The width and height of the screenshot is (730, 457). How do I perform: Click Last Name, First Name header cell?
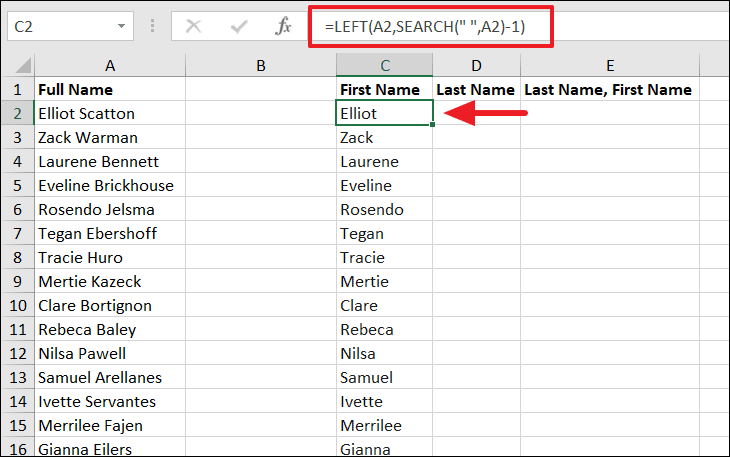coord(610,89)
